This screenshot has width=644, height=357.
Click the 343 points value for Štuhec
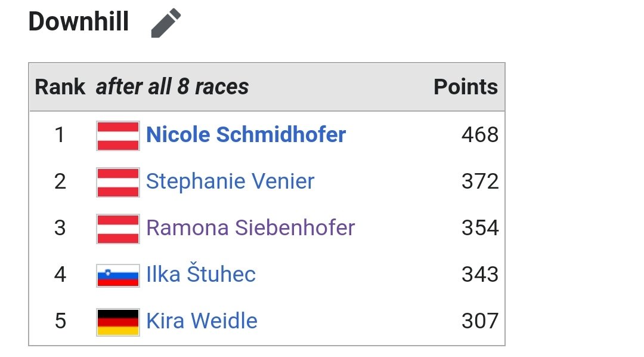coord(479,274)
